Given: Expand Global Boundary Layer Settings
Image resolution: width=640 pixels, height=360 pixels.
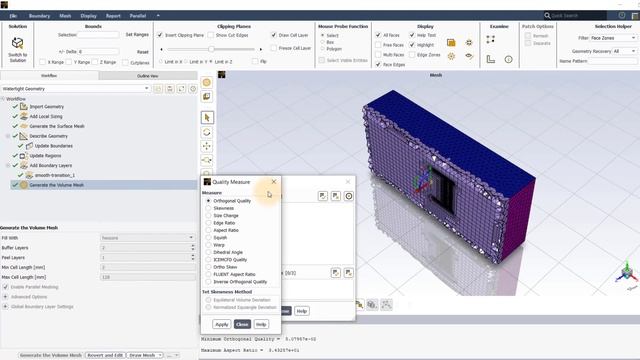Looking at the screenshot, I should click(5, 307).
